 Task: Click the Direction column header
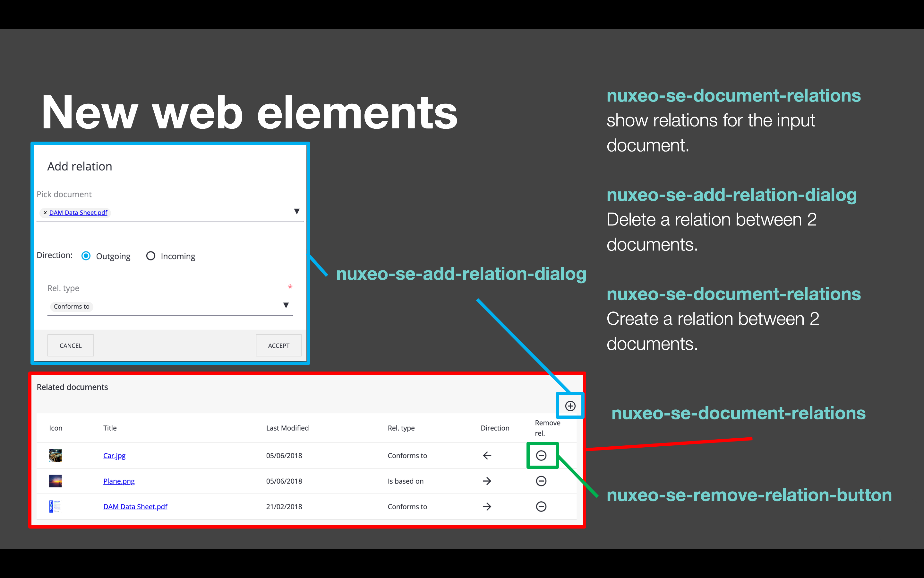point(495,428)
